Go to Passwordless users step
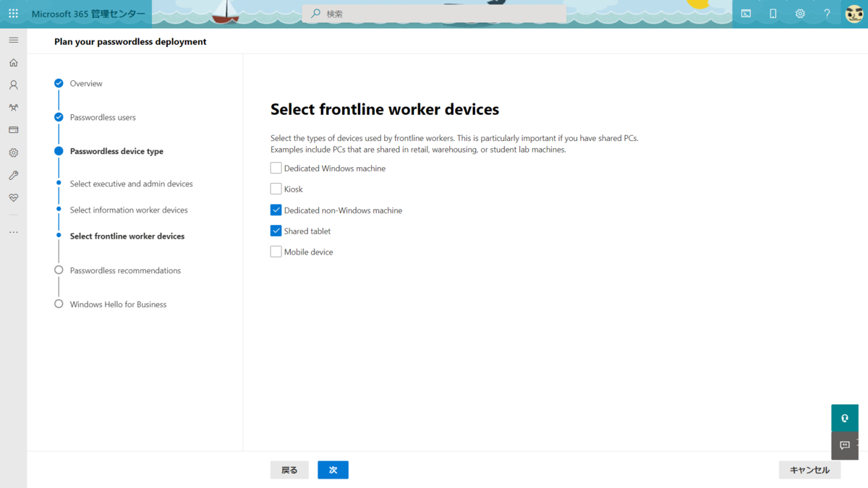 (x=103, y=117)
